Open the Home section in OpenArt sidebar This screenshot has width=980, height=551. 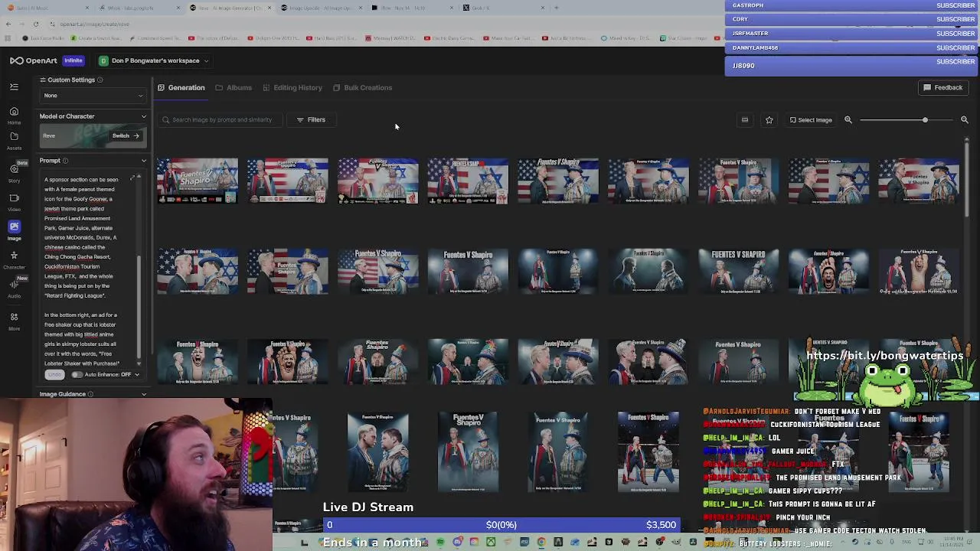click(x=14, y=115)
